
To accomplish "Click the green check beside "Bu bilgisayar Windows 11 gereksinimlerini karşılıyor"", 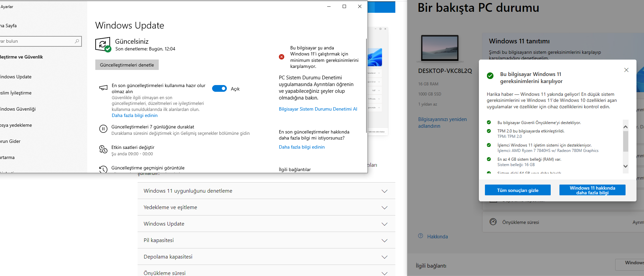I will pyautogui.click(x=490, y=76).
